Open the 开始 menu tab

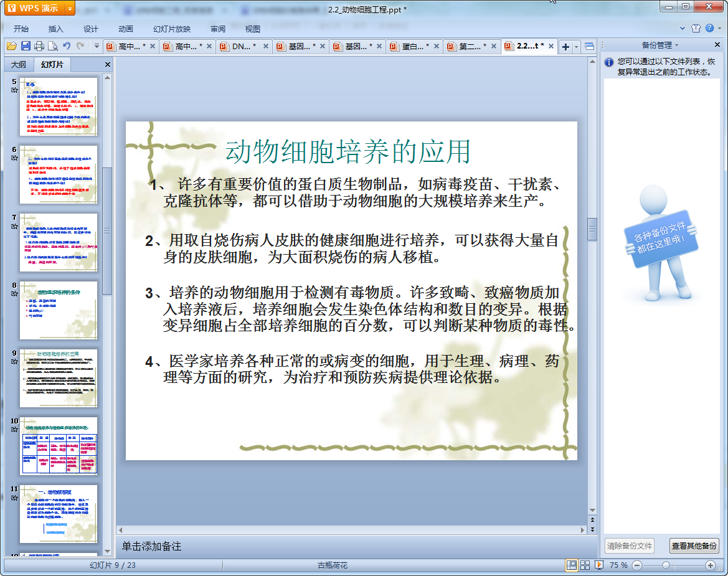coord(21,29)
